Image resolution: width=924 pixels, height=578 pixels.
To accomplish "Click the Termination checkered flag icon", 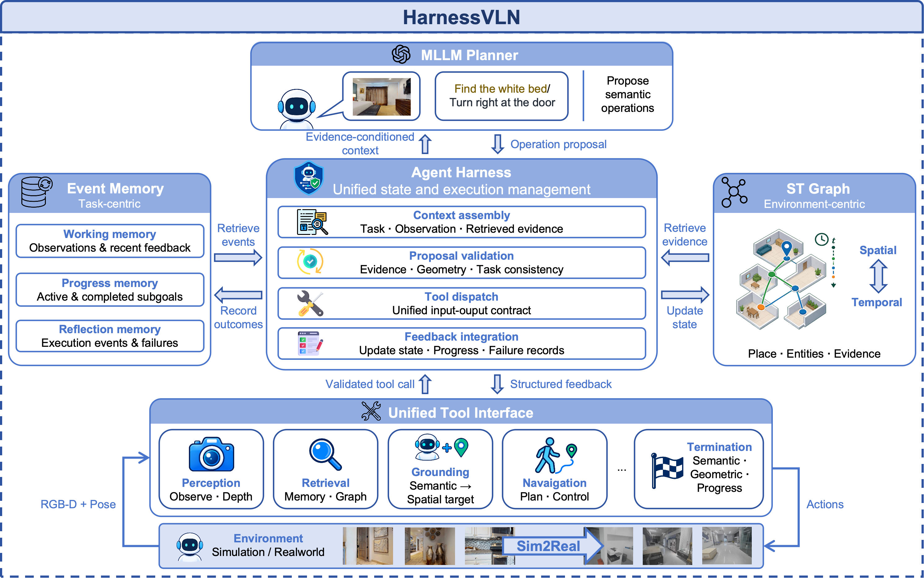I will click(x=667, y=470).
